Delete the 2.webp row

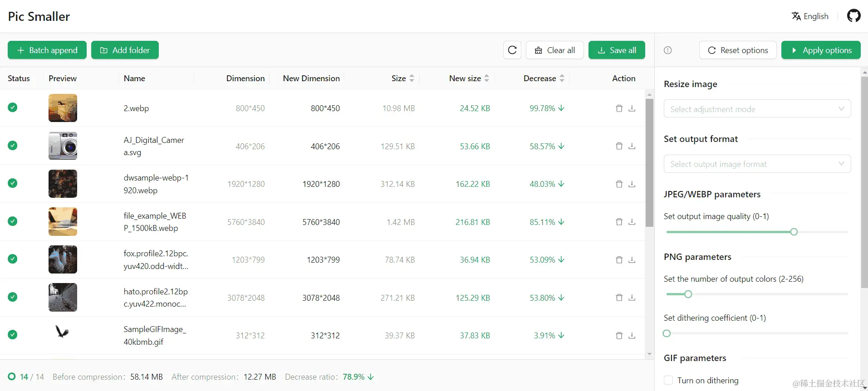[619, 108]
